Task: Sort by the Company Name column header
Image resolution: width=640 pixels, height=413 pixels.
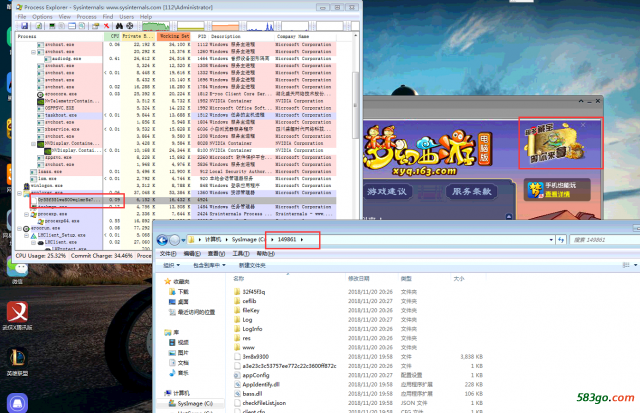Action: (306, 36)
